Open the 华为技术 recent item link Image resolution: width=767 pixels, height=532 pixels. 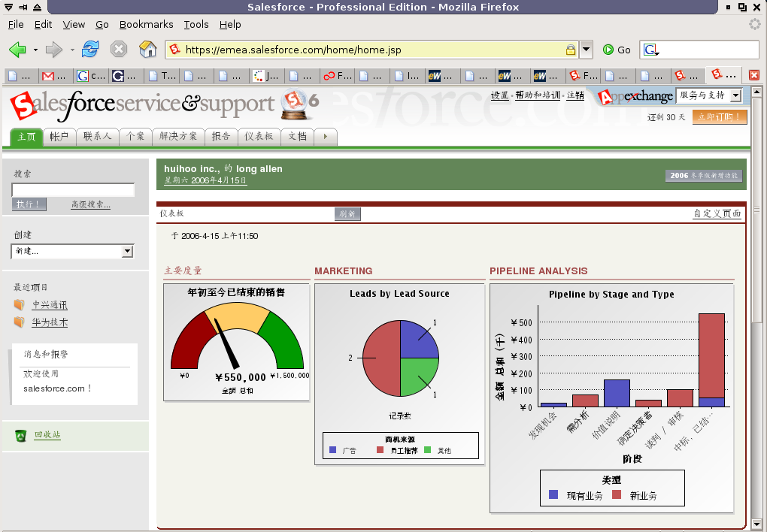click(x=50, y=322)
